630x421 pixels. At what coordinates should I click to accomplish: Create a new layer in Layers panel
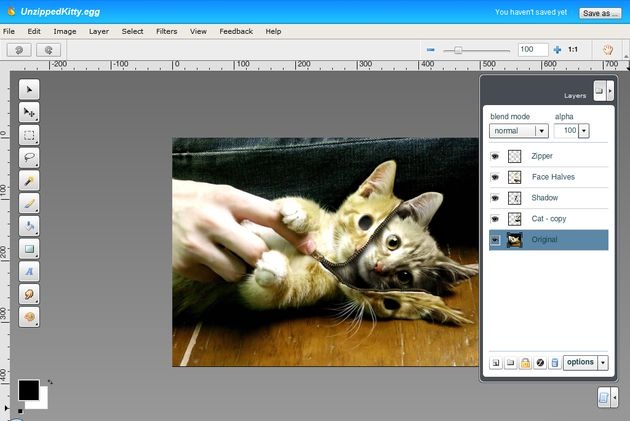(496, 363)
